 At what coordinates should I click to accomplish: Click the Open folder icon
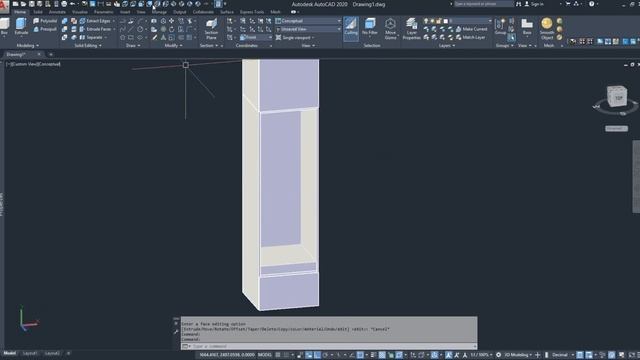23,4
